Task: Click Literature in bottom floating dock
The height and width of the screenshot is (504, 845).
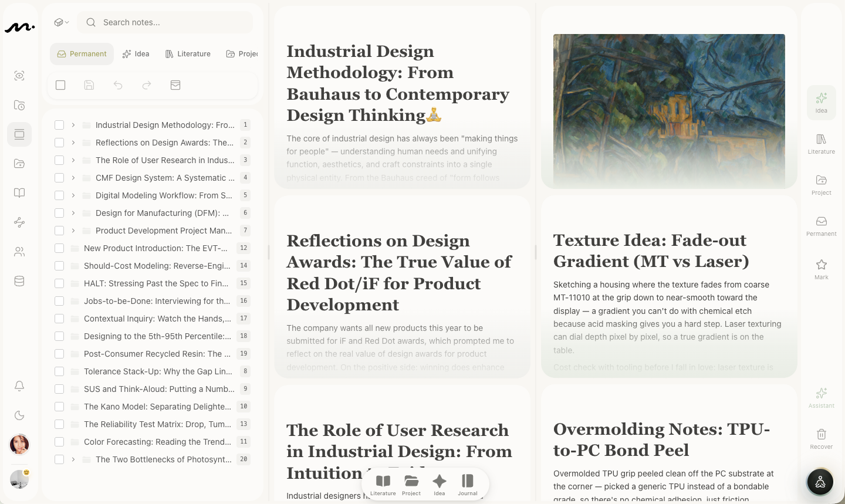Action: 383,485
